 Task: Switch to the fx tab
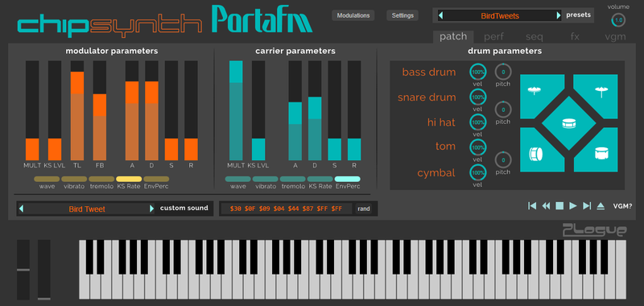[x=575, y=36]
